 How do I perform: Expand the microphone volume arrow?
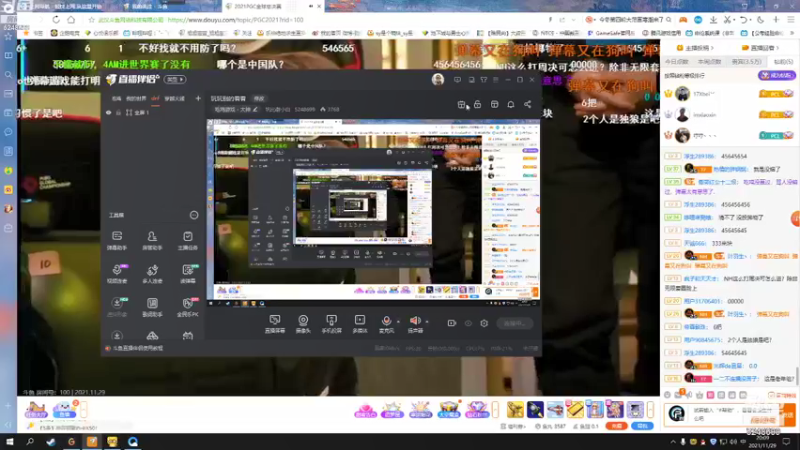(x=398, y=321)
